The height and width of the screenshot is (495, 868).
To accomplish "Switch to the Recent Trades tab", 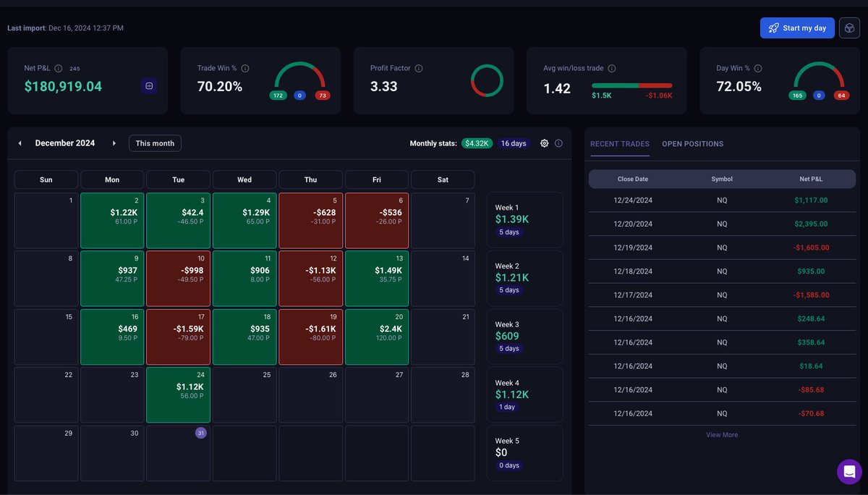I will [x=620, y=144].
